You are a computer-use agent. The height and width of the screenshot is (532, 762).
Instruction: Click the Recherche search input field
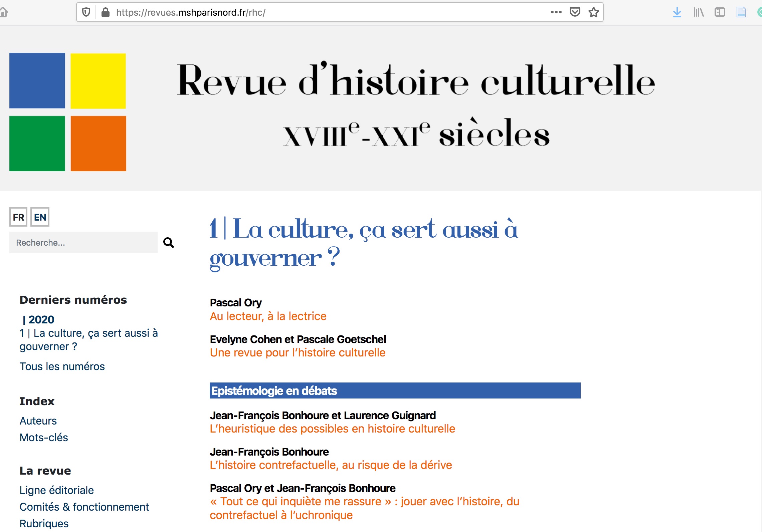tap(83, 243)
